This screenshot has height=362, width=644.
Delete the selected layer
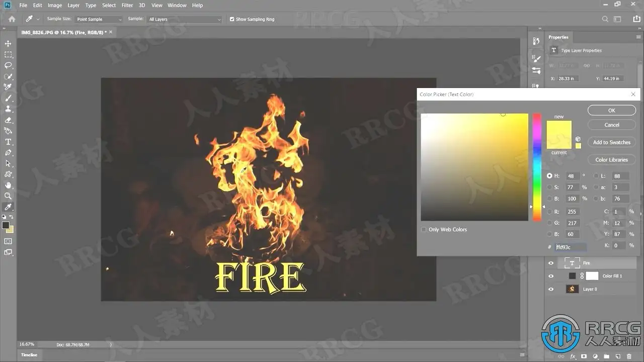pos(629,356)
